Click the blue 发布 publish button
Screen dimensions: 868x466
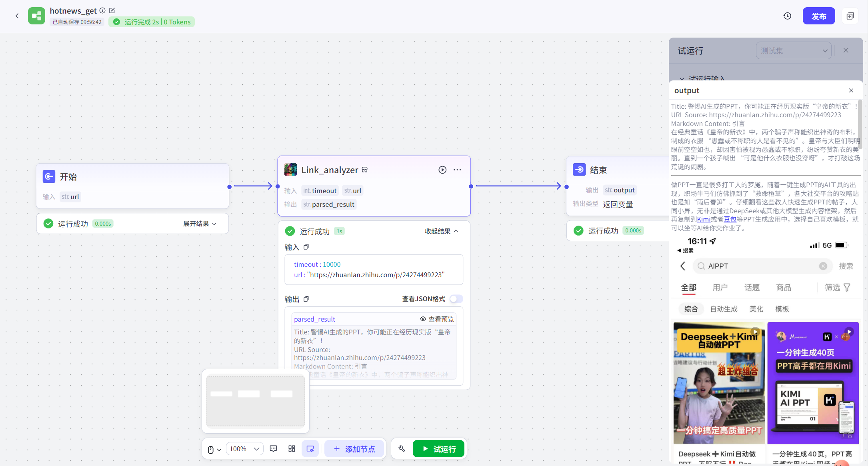click(x=818, y=16)
